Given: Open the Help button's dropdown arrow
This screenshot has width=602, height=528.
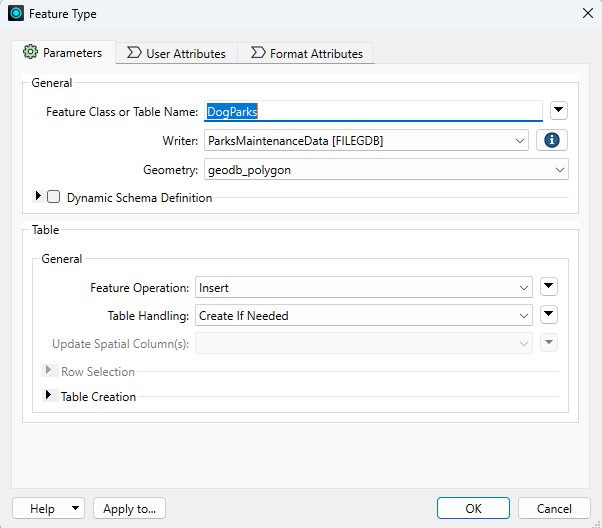Looking at the screenshot, I should click(x=75, y=509).
